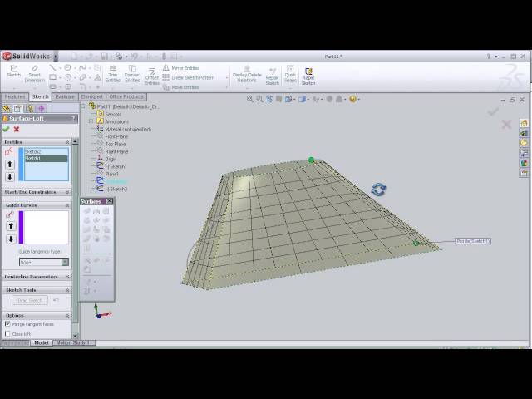This screenshot has height=399, width=532.
Task: Cancel the Surface-Loft with red X
Action: coord(17,130)
